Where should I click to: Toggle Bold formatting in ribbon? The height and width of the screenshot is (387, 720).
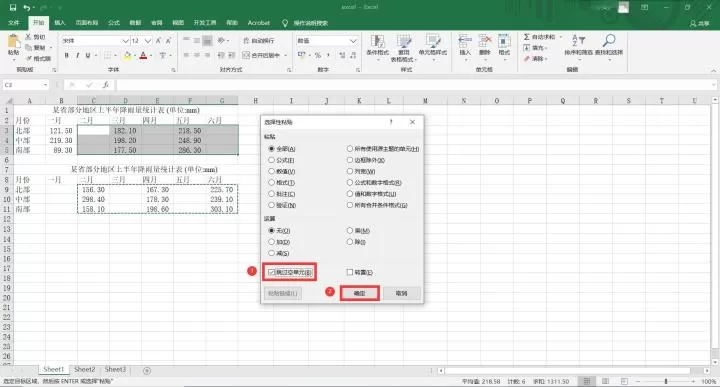tap(67, 56)
